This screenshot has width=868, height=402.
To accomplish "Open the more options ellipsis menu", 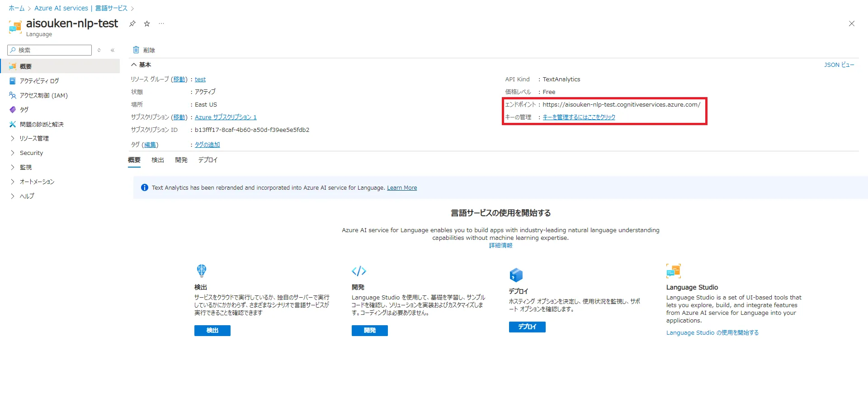I will 161,23.
